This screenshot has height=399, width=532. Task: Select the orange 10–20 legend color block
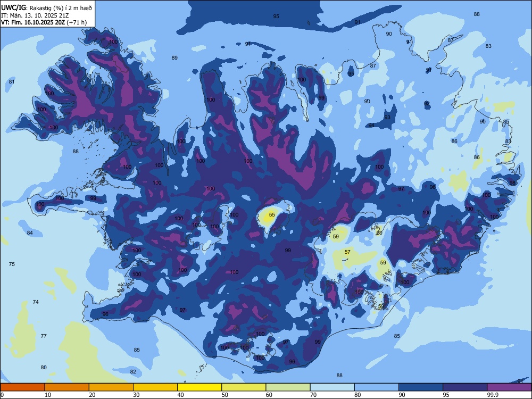click(x=67, y=387)
